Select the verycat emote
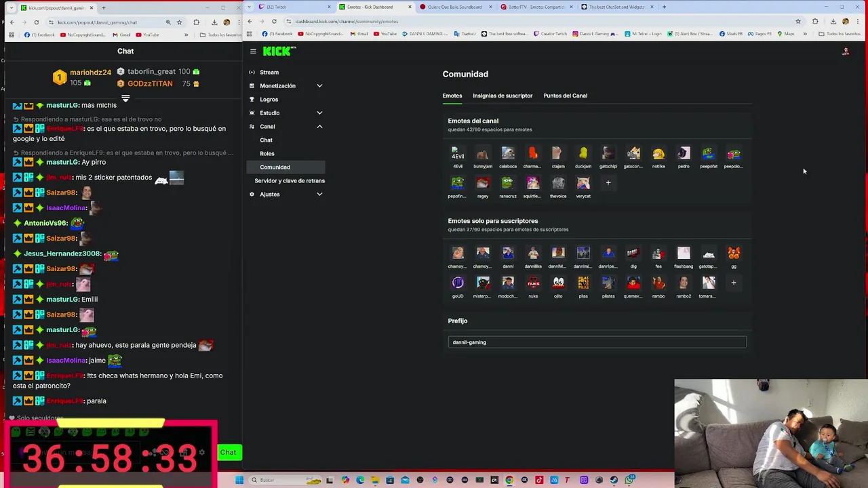868x488 pixels. tap(583, 186)
